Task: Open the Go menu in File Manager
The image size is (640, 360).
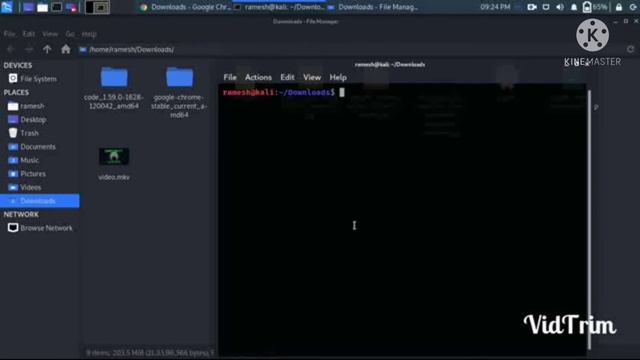Action: click(70, 34)
